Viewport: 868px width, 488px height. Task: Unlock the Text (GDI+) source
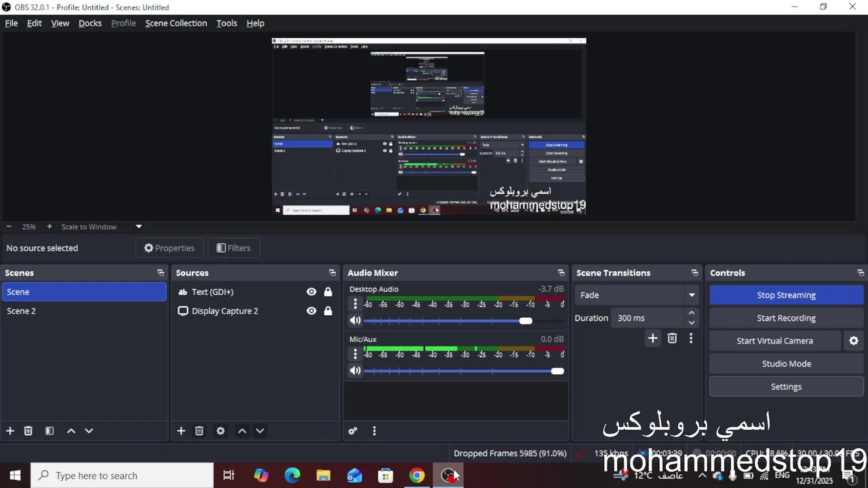coord(328,292)
